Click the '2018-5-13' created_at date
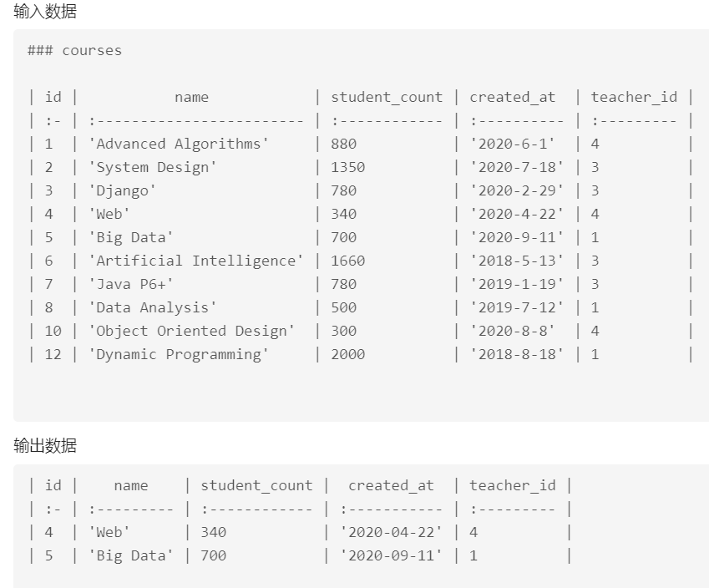The image size is (709, 588). (x=516, y=261)
